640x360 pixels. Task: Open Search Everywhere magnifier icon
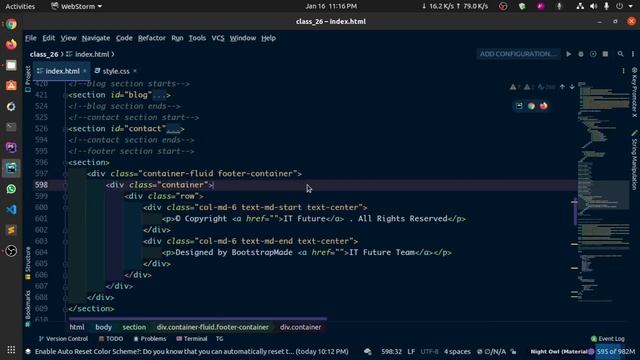620,54
